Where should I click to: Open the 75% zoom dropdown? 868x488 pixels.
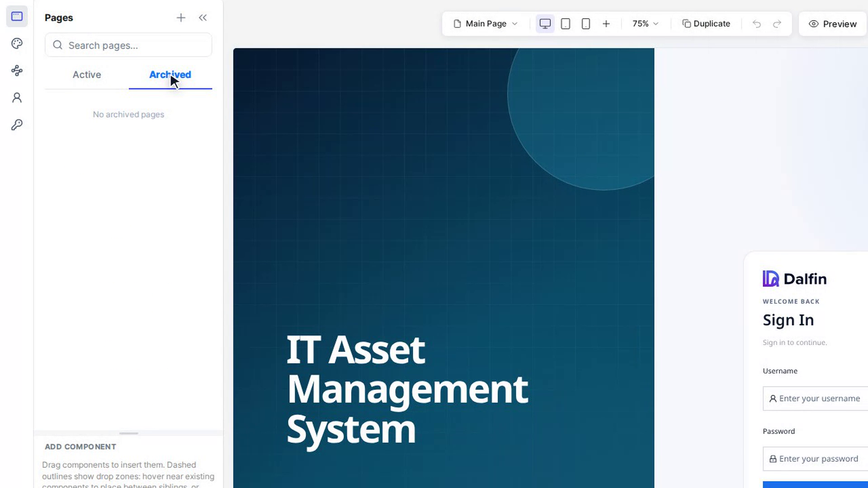click(645, 23)
